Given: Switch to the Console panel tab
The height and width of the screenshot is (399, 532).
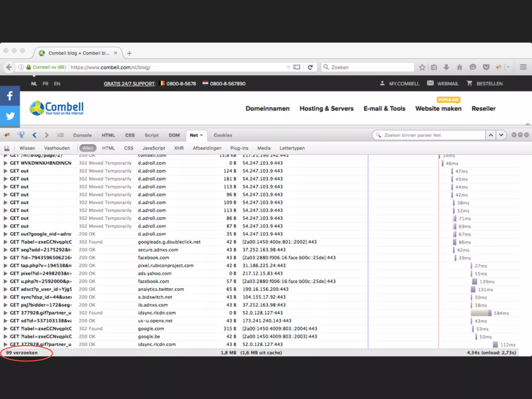Looking at the screenshot, I should pos(82,135).
